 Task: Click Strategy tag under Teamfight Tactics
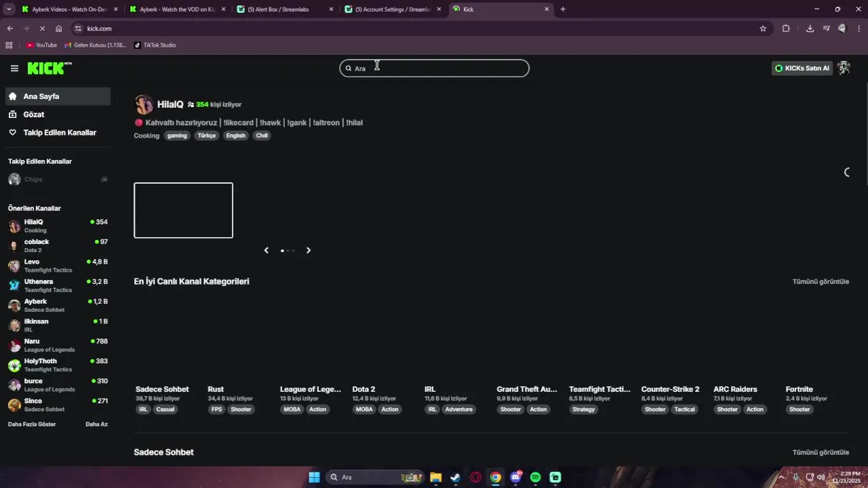[x=583, y=409]
